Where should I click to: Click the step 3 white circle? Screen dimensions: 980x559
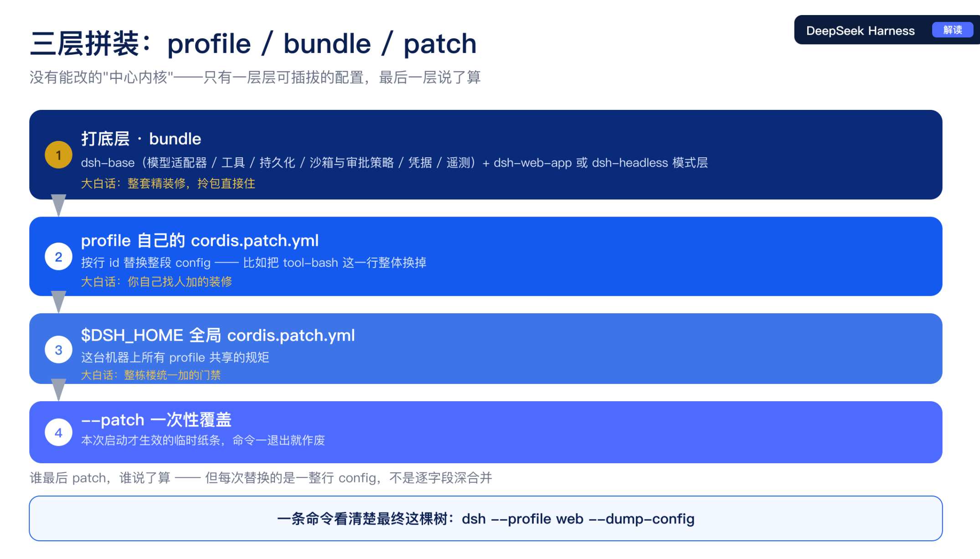(58, 350)
